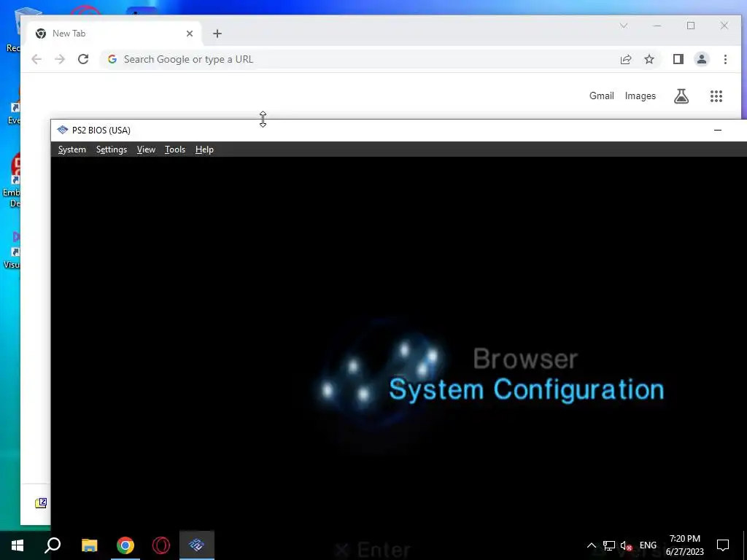Select the New Tab tab in Chrome

pyautogui.click(x=115, y=34)
